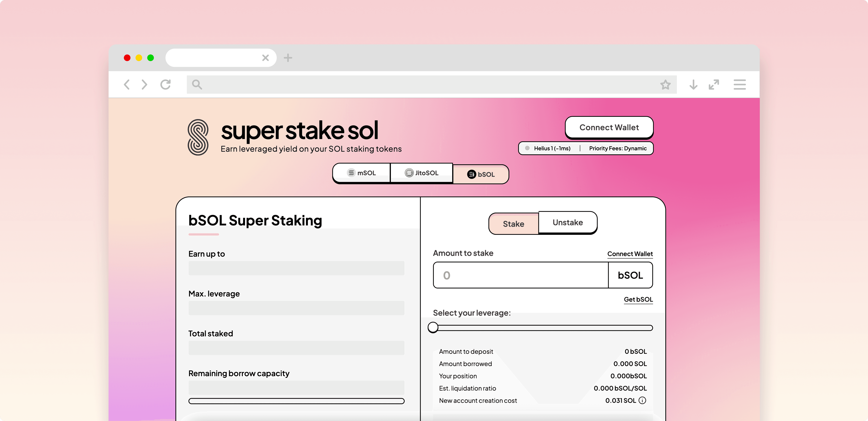Close the current browser tab
Screen dimensions: 868x421
coord(265,58)
